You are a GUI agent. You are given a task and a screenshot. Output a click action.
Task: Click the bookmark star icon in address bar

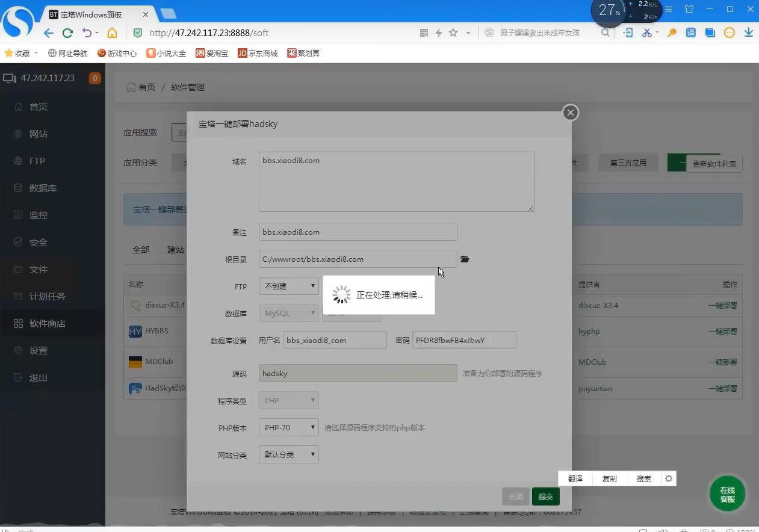click(x=453, y=33)
